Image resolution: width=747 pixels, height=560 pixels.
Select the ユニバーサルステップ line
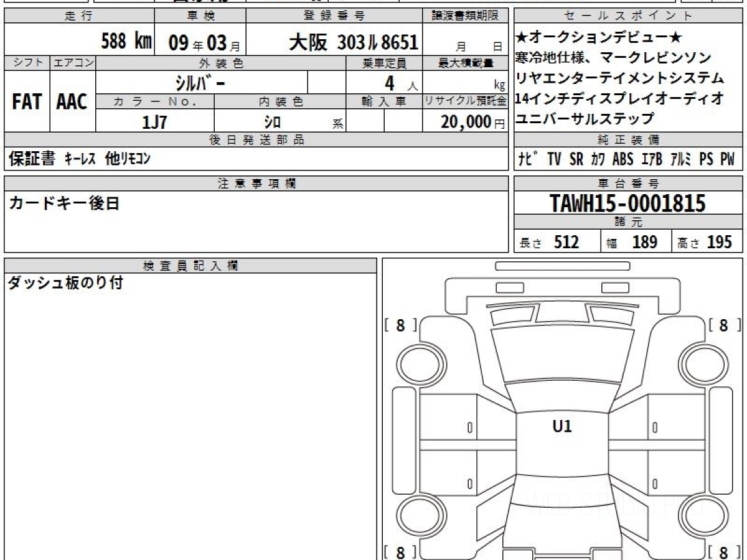[x=585, y=118]
